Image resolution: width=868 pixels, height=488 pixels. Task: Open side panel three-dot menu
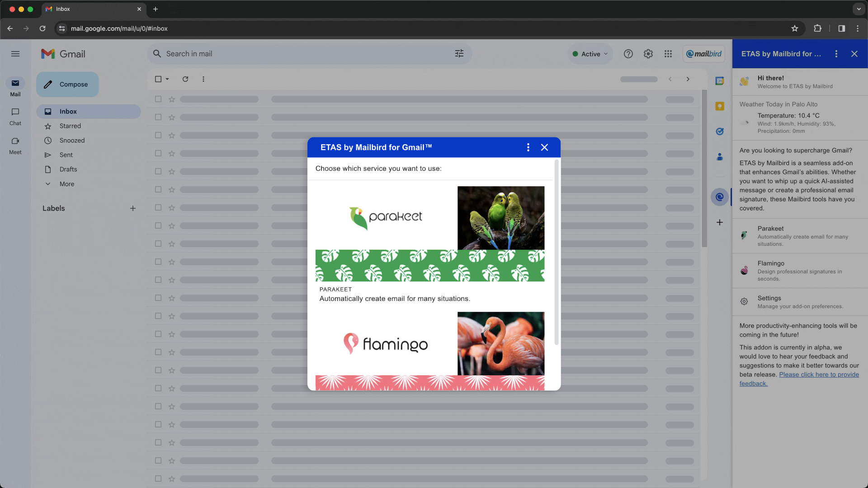tap(836, 54)
